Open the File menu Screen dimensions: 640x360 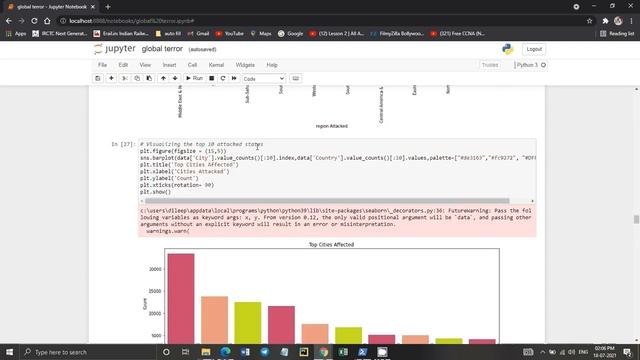102,65
